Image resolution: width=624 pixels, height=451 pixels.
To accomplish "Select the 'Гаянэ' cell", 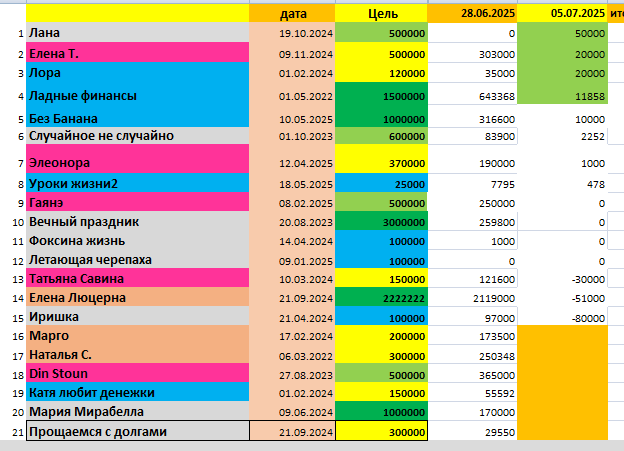I will click(x=138, y=202).
